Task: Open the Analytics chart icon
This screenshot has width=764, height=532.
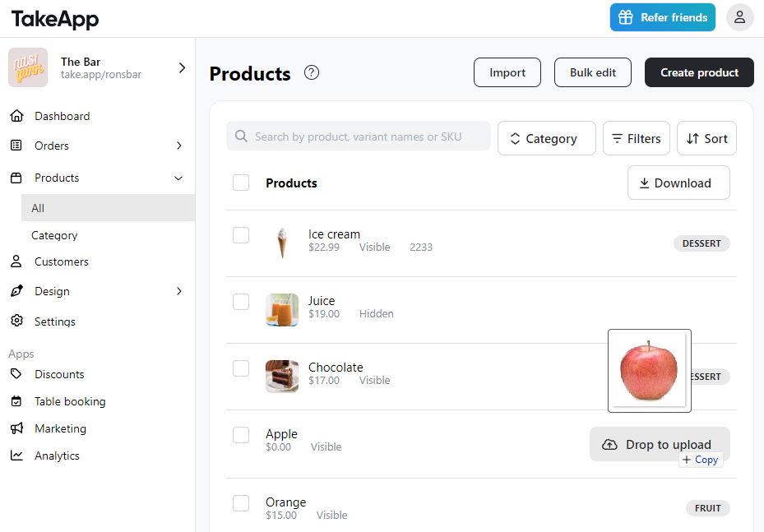Action: coord(16,456)
